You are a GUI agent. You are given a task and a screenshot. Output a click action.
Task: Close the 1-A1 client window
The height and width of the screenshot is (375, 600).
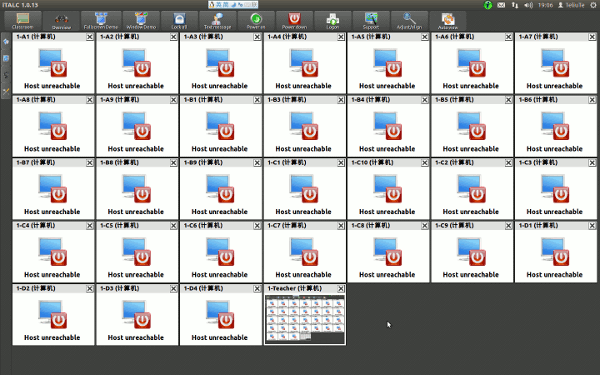pos(90,37)
